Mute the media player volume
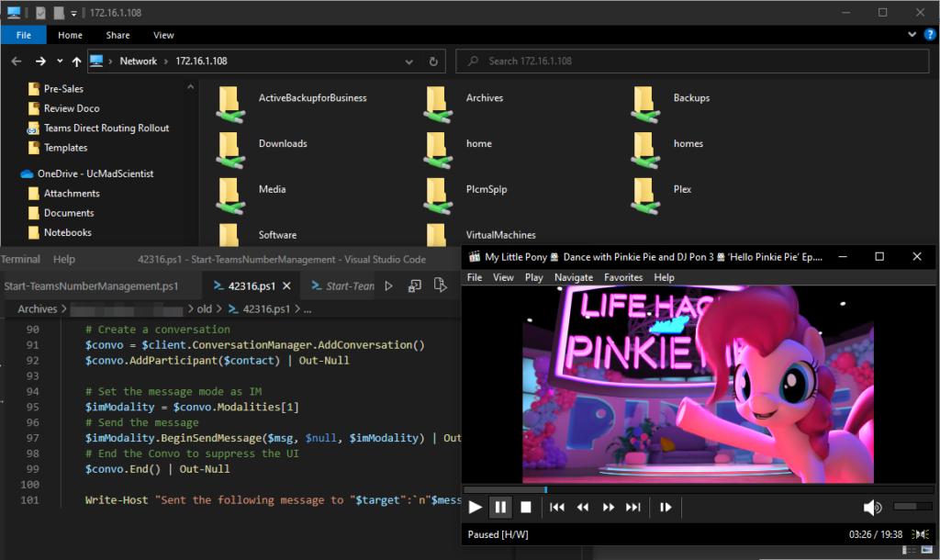940x560 pixels. 872,508
